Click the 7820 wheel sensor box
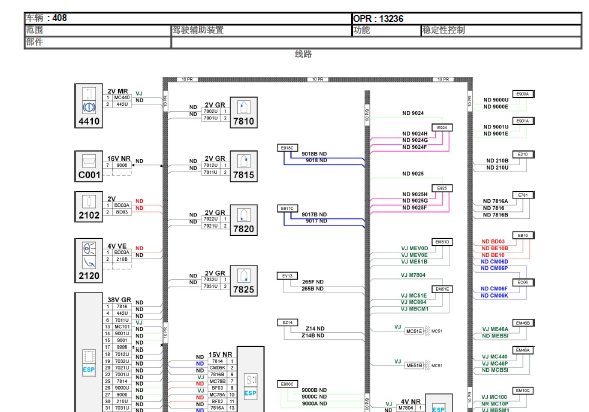The width and height of the screenshot is (589, 412). tap(244, 220)
